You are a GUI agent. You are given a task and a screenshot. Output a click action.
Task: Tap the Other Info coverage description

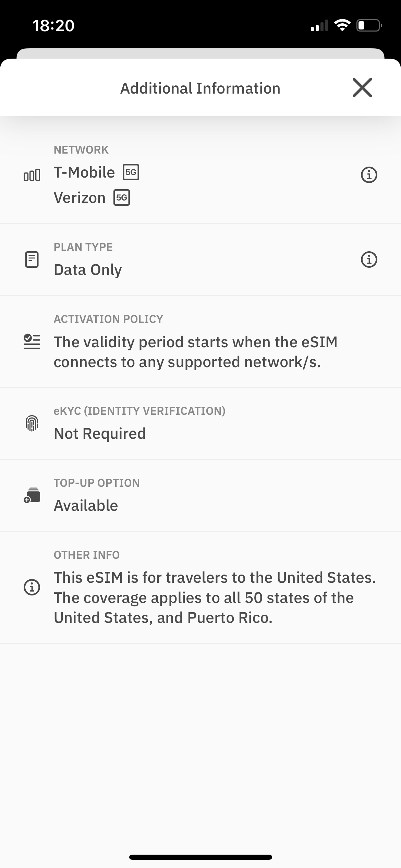click(215, 598)
